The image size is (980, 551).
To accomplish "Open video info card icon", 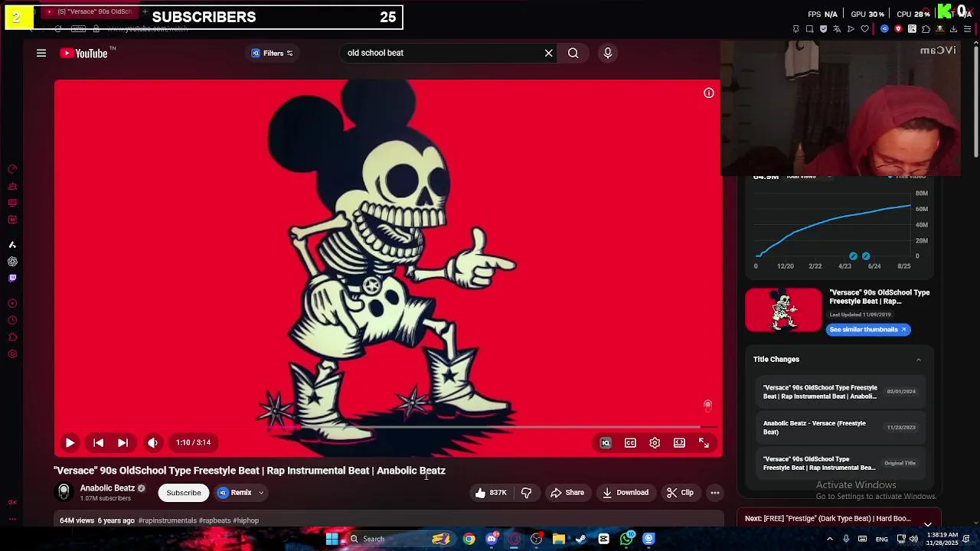I will point(709,93).
